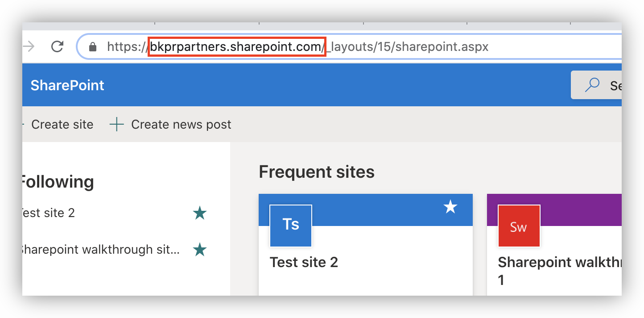
Task: Click the text field of the search box
Action: [x=615, y=85]
